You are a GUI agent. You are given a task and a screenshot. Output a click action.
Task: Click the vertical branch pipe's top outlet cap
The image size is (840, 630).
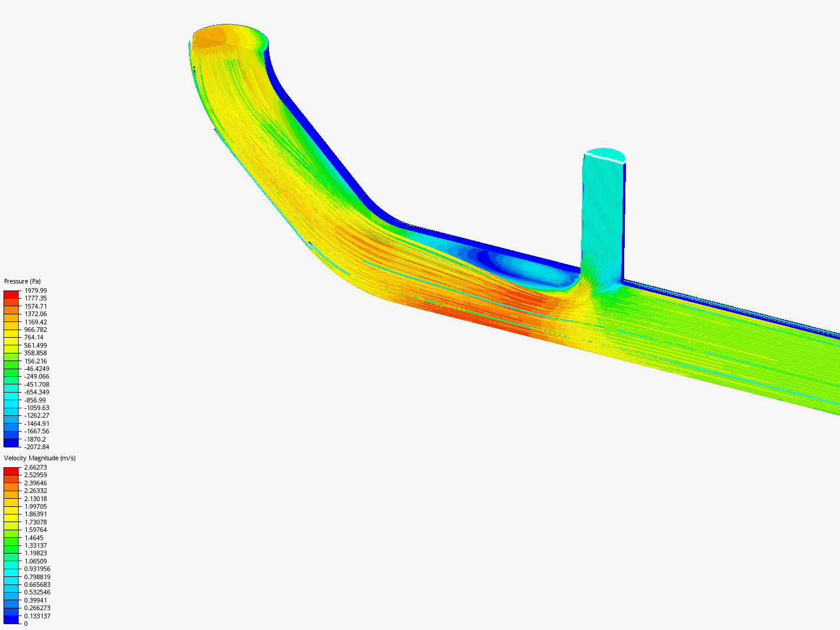coord(605,155)
